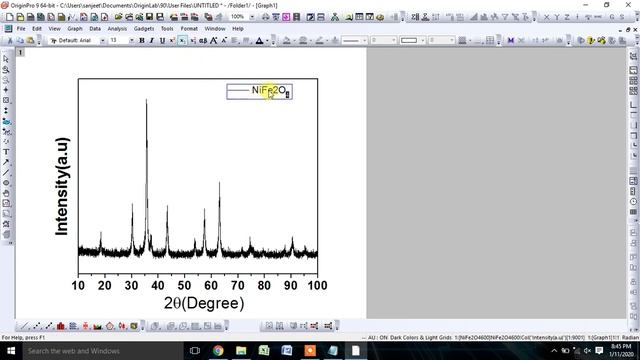640x360 pixels.
Task: Toggle superscript formatting
Action: [x=172, y=40]
